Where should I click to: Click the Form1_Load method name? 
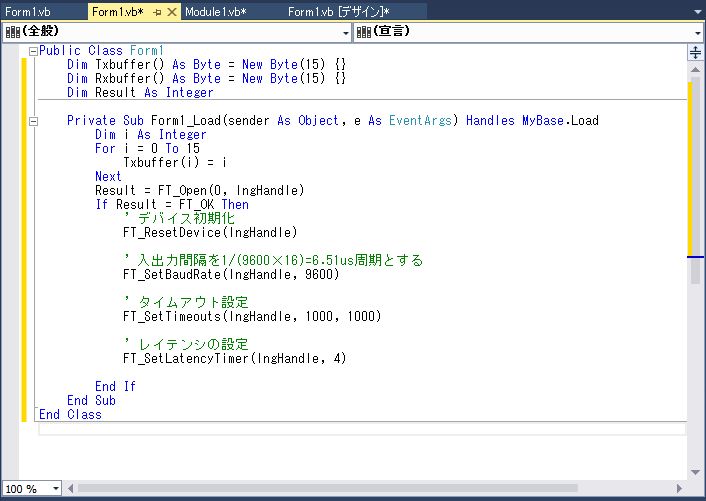(x=186, y=121)
